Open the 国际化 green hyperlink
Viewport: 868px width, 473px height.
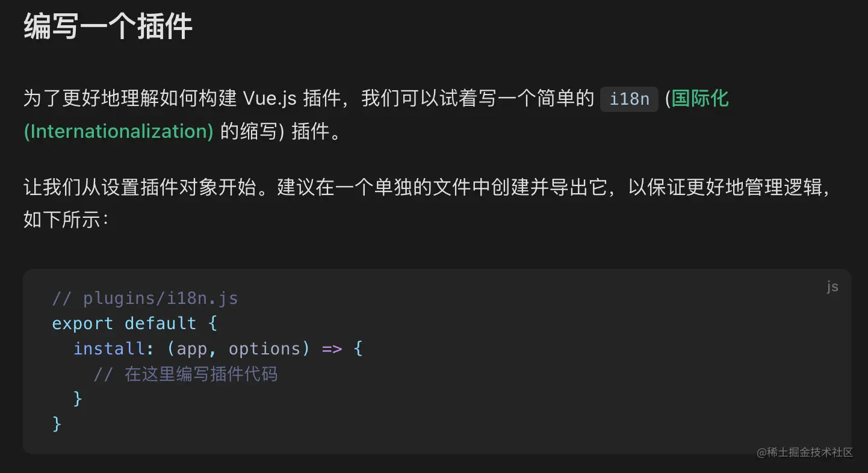click(x=701, y=99)
